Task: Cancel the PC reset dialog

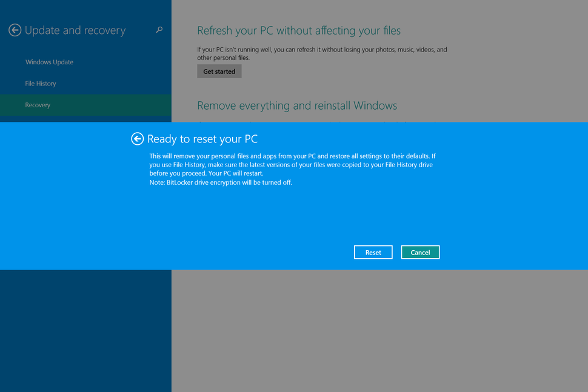Action: click(420, 252)
